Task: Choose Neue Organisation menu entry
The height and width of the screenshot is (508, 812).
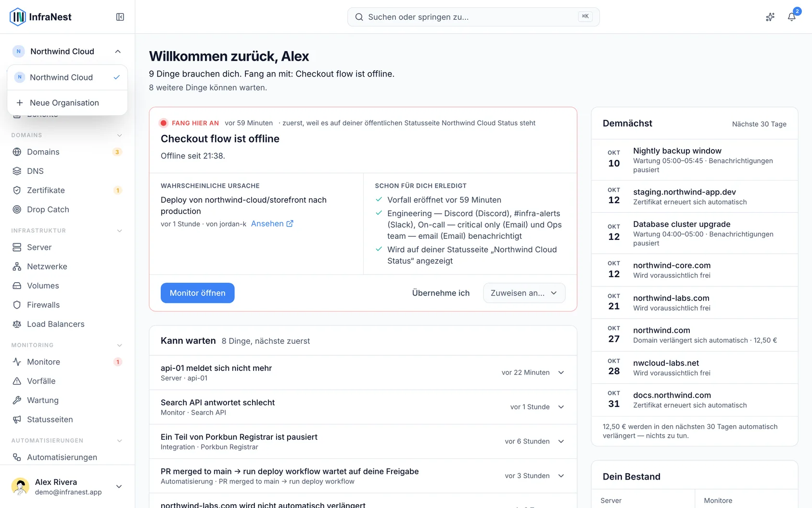Action: coord(67,103)
